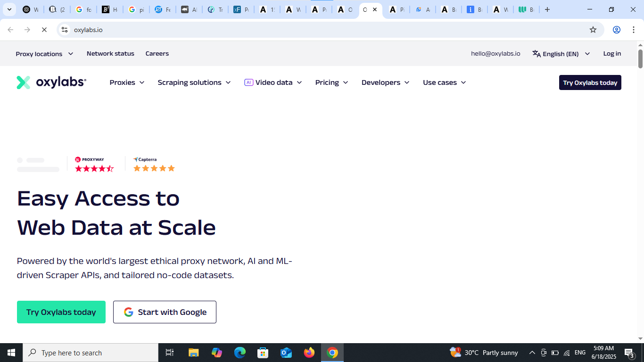Switch to the last green-icon tab

[526, 9]
